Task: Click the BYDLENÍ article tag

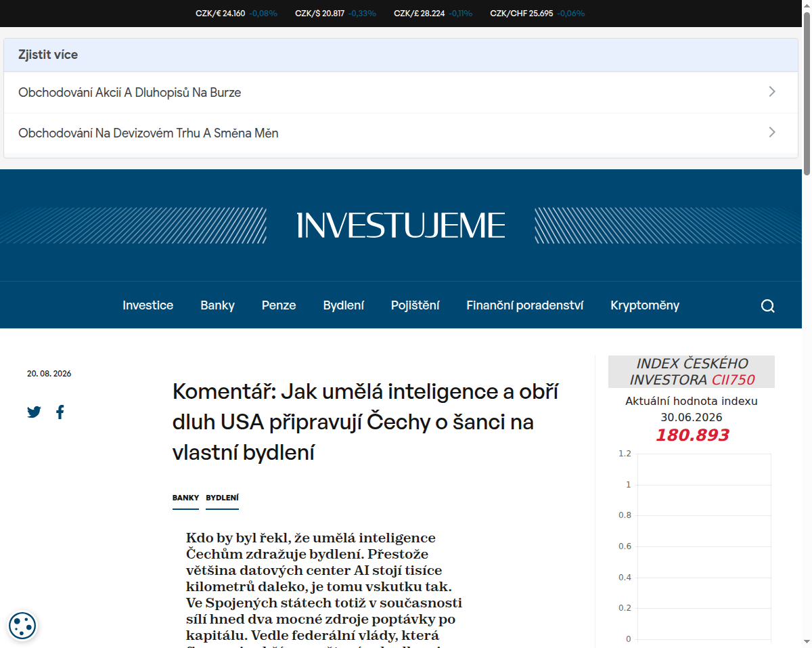Action: pos(222,498)
